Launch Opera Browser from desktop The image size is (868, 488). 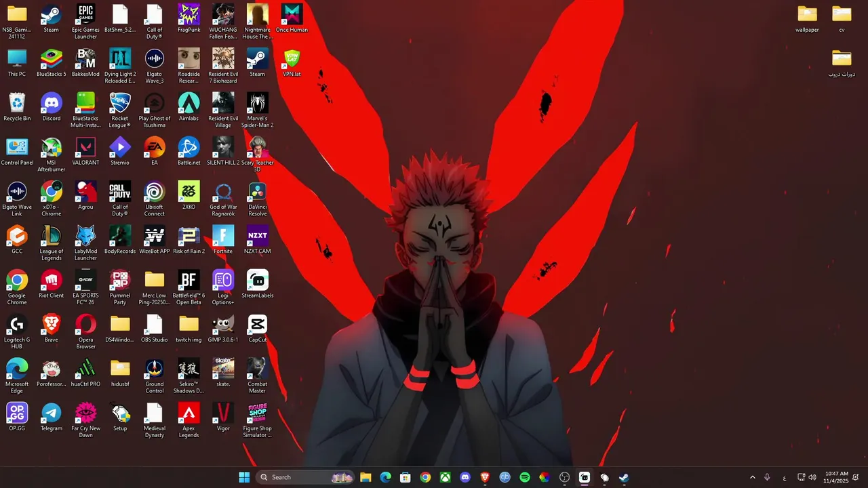85,331
